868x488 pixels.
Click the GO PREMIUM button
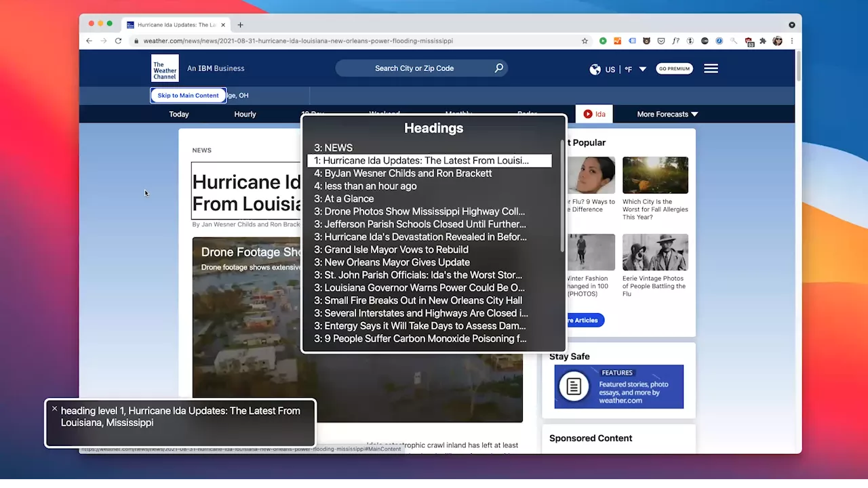tap(674, 68)
